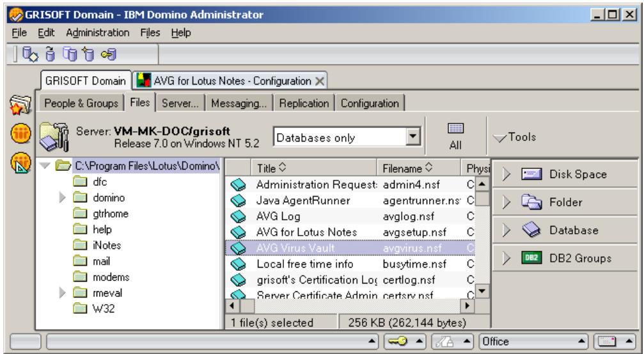Click the orange designer-ruler sidebar icon

(20, 163)
